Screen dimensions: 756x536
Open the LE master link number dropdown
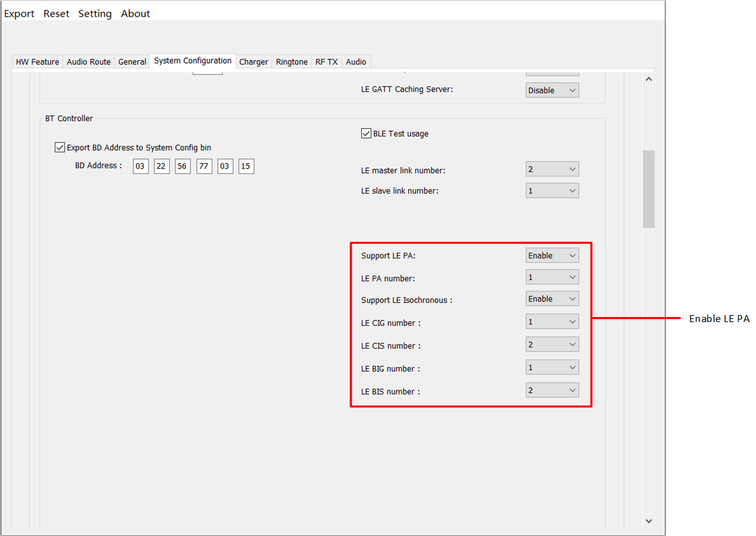tap(552, 169)
